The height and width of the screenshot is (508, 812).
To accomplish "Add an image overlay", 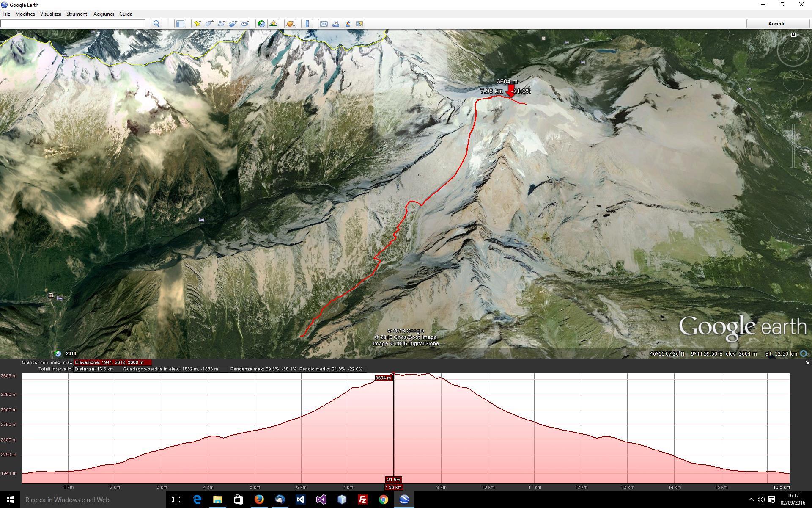I will (233, 24).
